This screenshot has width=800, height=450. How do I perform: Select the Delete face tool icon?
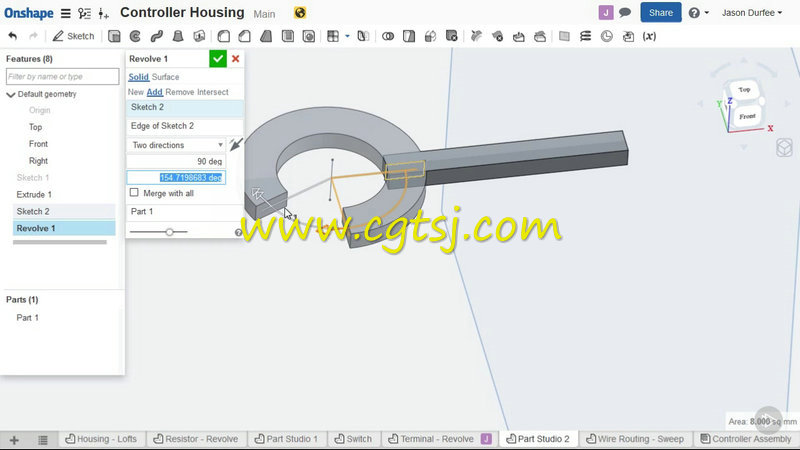click(x=497, y=36)
